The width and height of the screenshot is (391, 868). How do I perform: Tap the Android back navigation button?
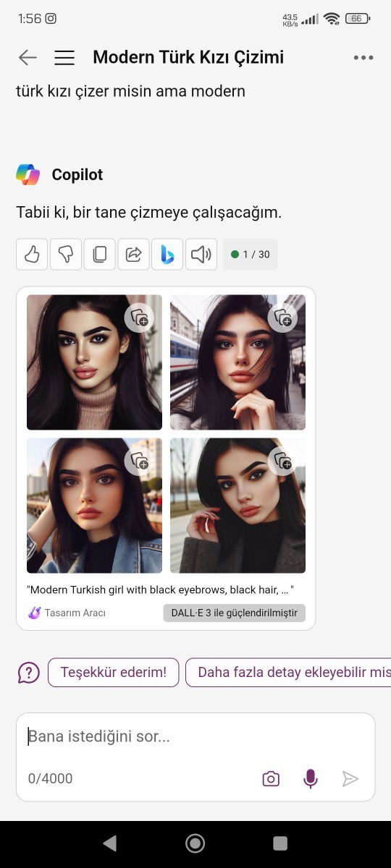[110, 843]
